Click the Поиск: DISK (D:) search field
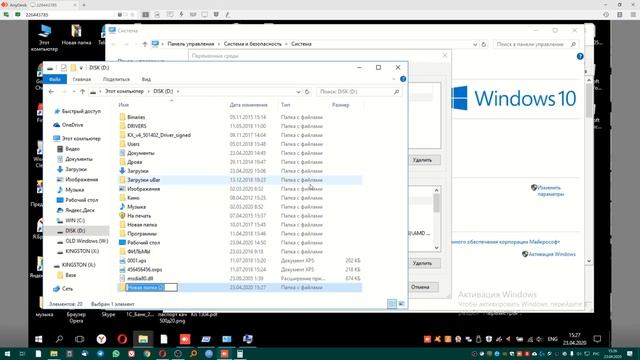Image resolution: width=640 pixels, height=360 pixels. coord(359,92)
